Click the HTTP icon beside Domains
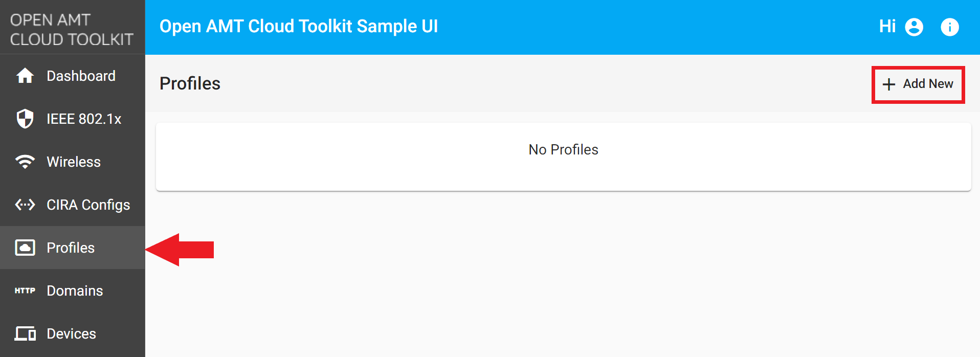This screenshot has height=357, width=980. tap(24, 291)
